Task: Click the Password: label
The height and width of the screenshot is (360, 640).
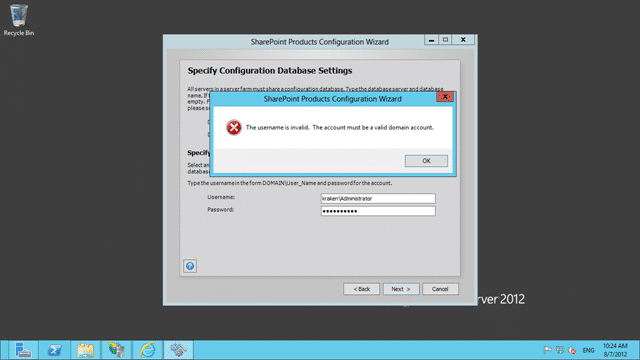Action: (x=220, y=209)
